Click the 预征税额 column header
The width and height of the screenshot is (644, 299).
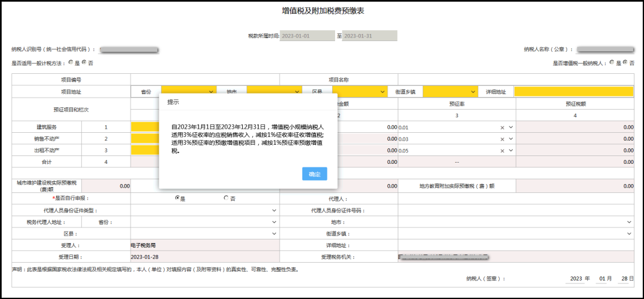click(x=575, y=104)
